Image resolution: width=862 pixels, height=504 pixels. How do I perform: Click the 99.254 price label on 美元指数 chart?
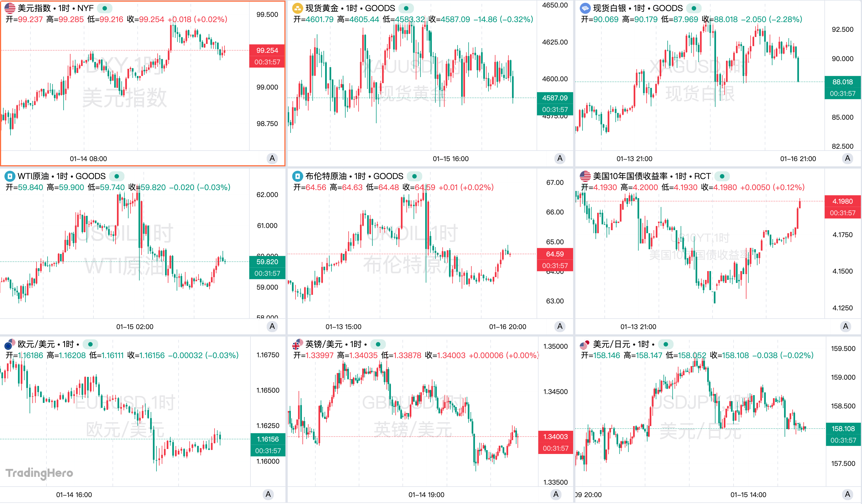267,50
